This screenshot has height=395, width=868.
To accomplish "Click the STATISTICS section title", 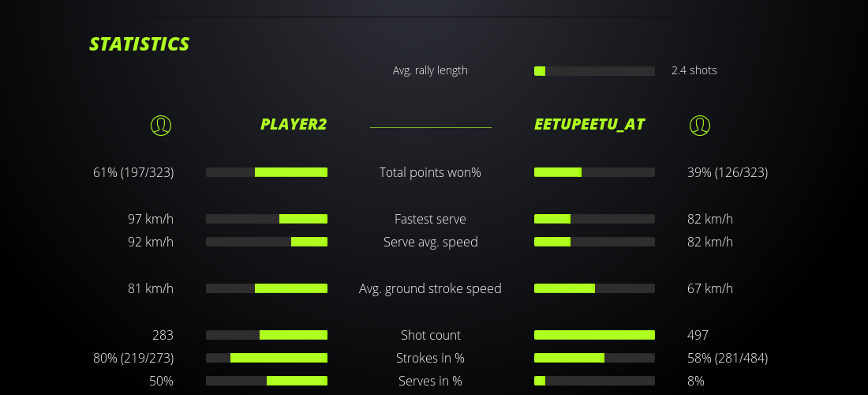I will pos(140,44).
